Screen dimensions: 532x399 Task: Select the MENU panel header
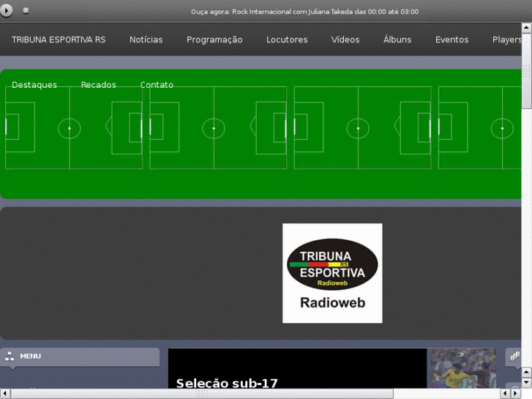coord(80,357)
